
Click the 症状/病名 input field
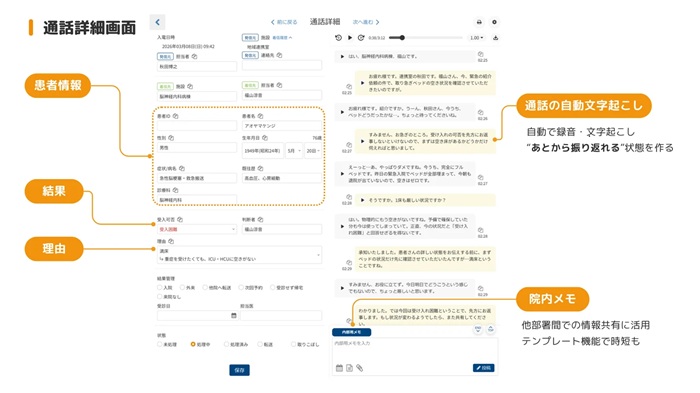[x=197, y=178]
